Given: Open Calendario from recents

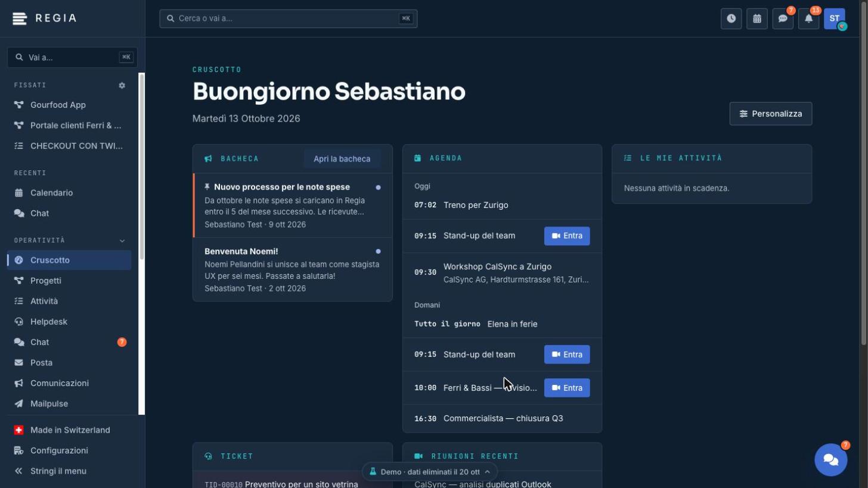Looking at the screenshot, I should click(69, 193).
